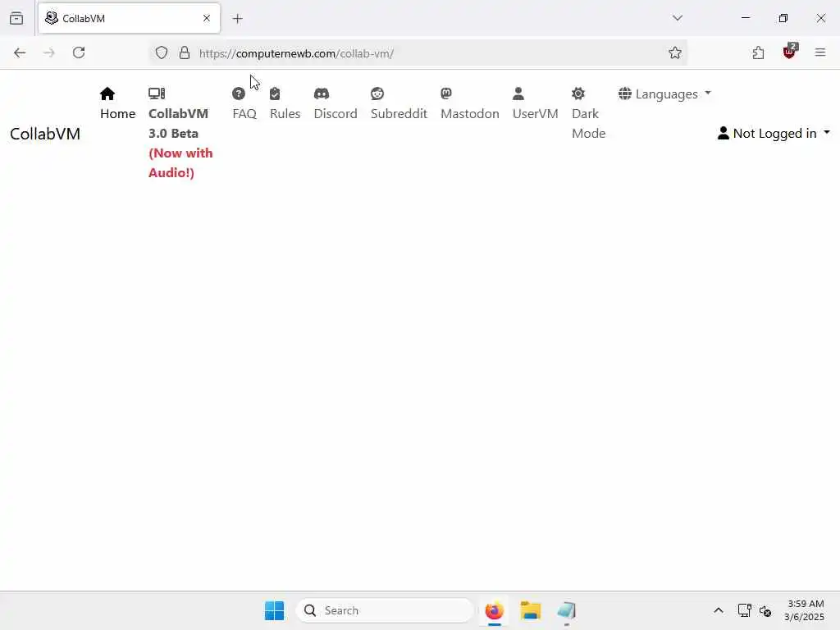Click the CollabVM brand title

[45, 134]
